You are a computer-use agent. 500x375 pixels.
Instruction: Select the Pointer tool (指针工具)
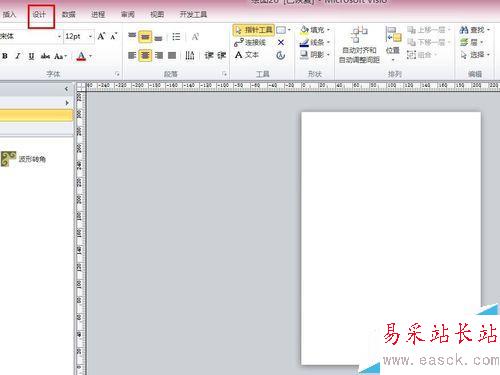254,30
